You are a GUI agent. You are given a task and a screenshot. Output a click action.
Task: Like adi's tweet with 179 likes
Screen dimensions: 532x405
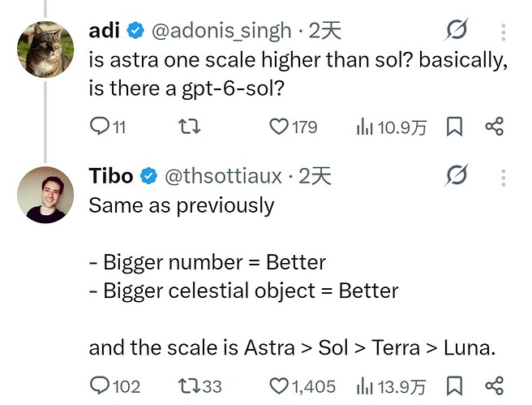coord(293,127)
